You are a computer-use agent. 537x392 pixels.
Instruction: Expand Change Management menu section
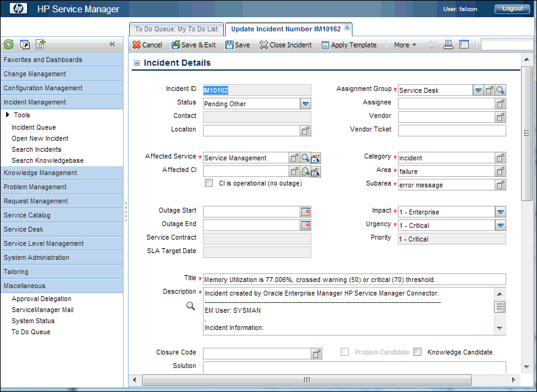(62, 74)
